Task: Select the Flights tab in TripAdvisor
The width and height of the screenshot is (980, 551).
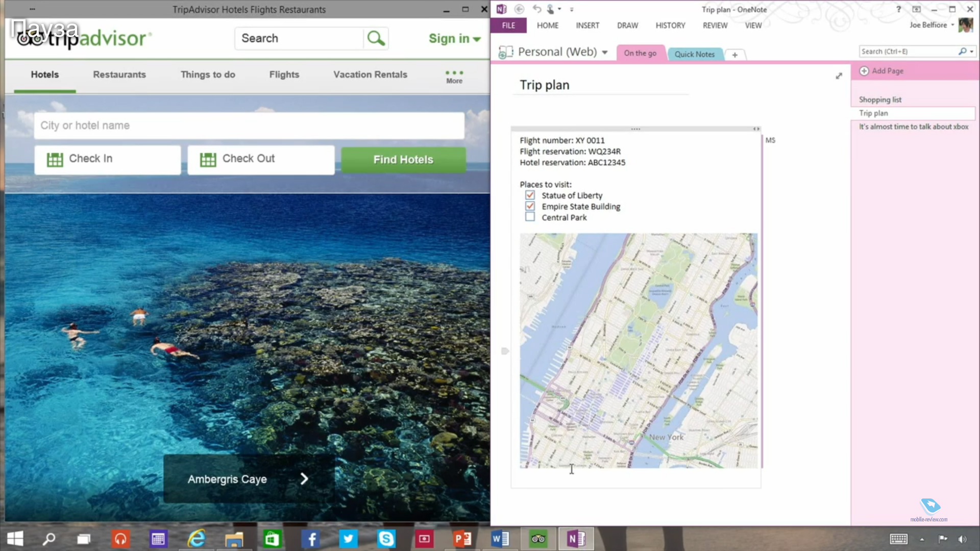Action: click(x=284, y=74)
